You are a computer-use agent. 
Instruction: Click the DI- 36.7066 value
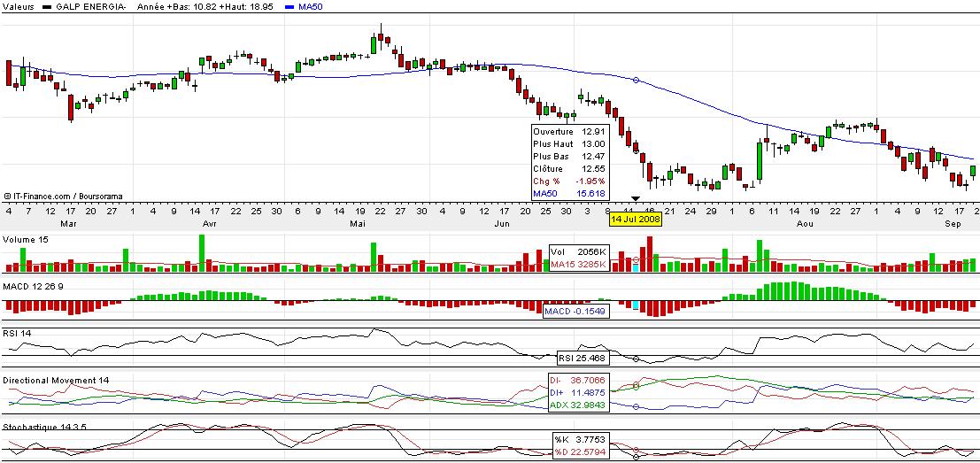click(578, 380)
